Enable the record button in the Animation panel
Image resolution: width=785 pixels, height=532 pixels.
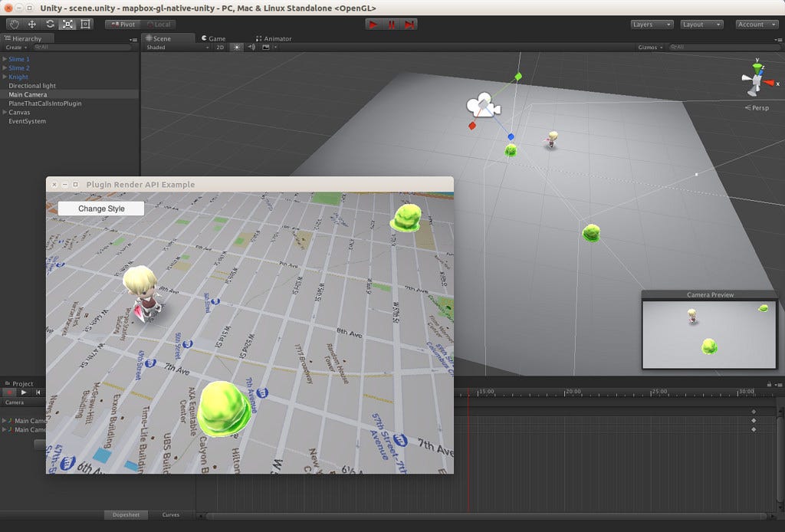click(8, 392)
